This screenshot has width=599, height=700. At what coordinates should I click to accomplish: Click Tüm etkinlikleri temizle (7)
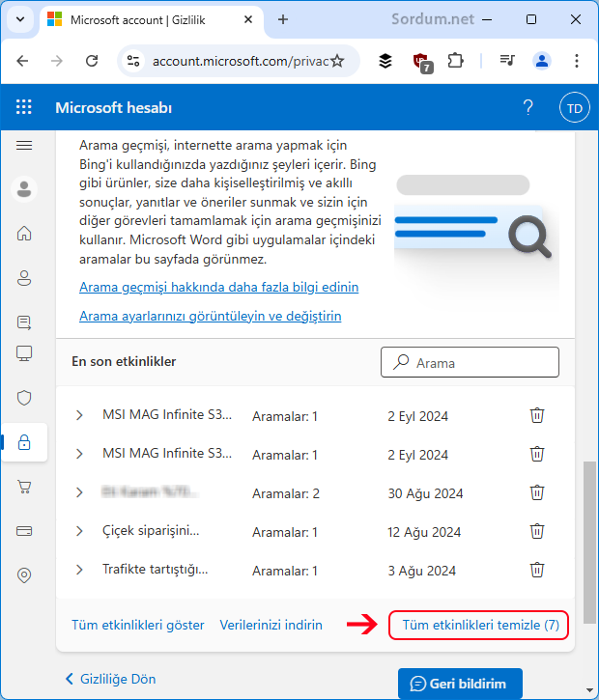[x=479, y=625]
